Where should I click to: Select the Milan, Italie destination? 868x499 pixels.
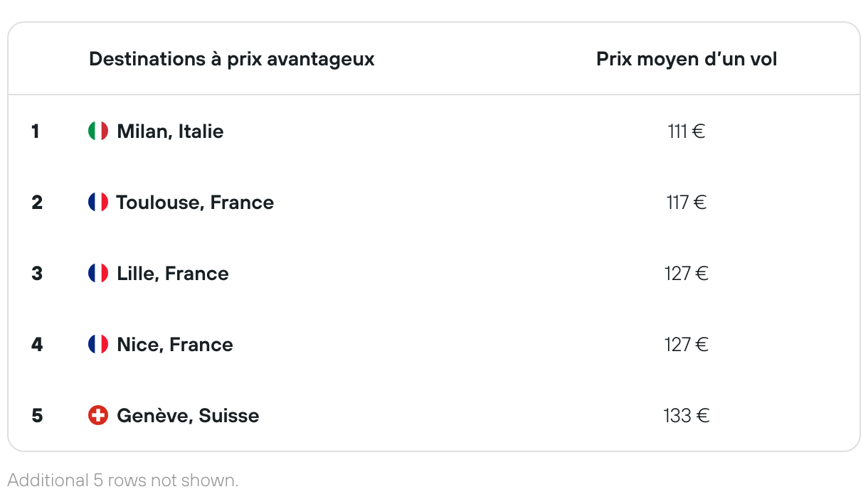coord(170,132)
